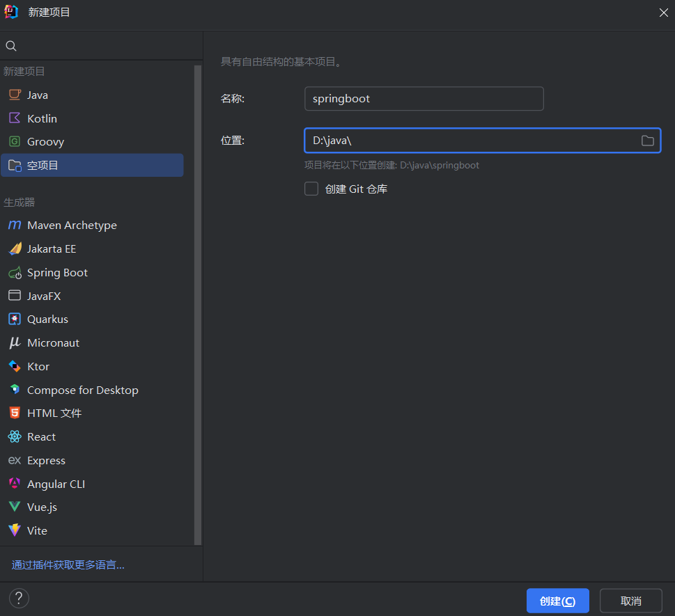Select 空项目 in the list
The image size is (675, 616).
tap(92, 165)
